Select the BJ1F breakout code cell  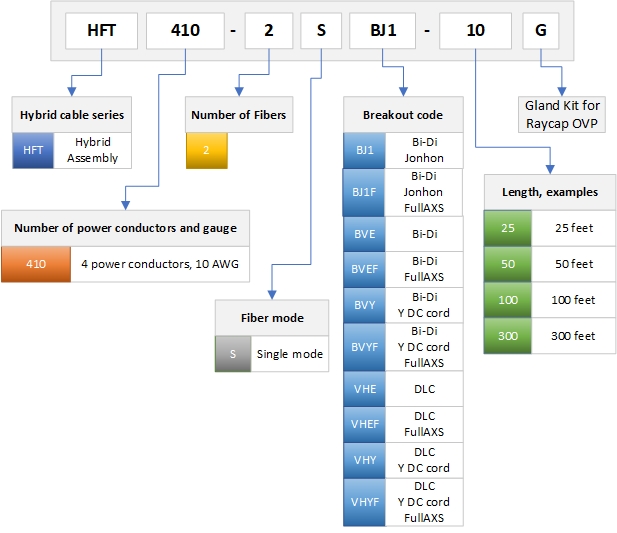point(362,193)
